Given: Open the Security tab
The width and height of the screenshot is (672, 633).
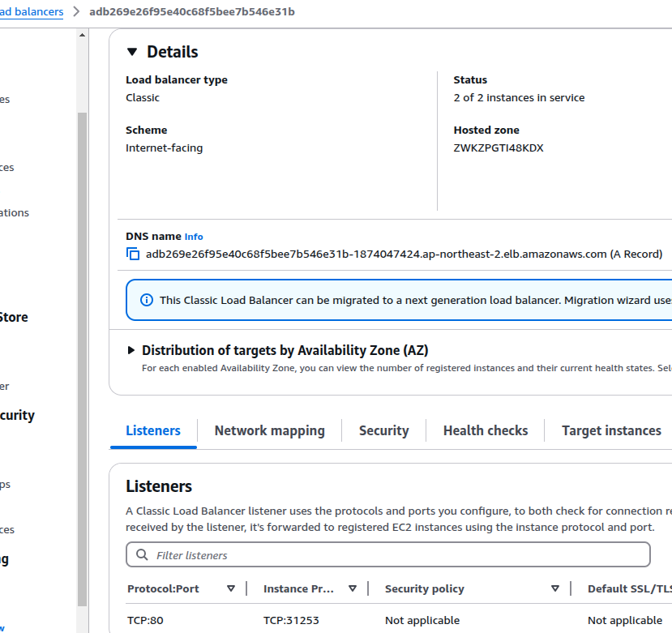Looking at the screenshot, I should (384, 430).
